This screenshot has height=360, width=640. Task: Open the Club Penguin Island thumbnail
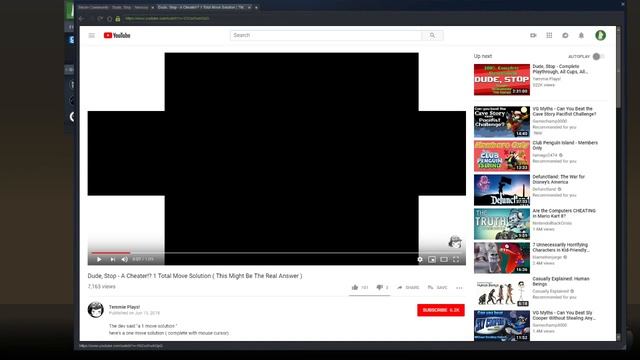pyautogui.click(x=502, y=156)
